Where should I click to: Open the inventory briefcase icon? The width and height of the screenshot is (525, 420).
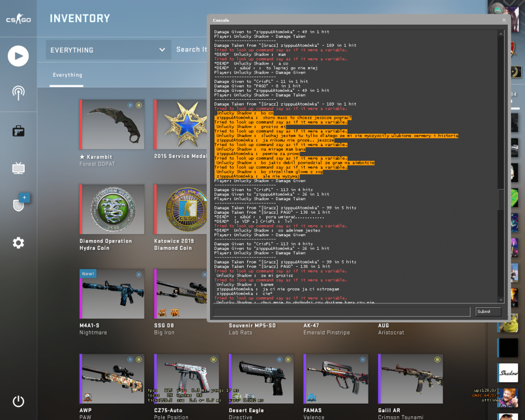tap(18, 131)
